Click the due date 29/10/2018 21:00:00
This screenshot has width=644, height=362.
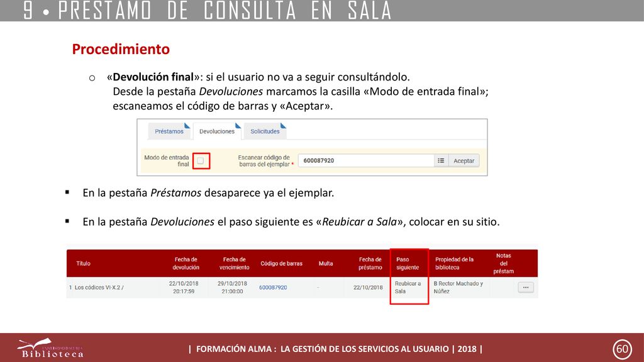tap(232, 287)
